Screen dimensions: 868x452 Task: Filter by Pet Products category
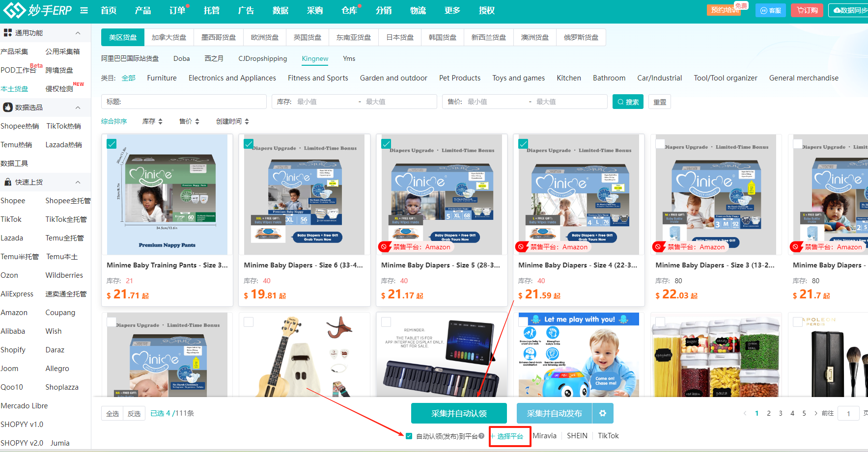tap(460, 78)
